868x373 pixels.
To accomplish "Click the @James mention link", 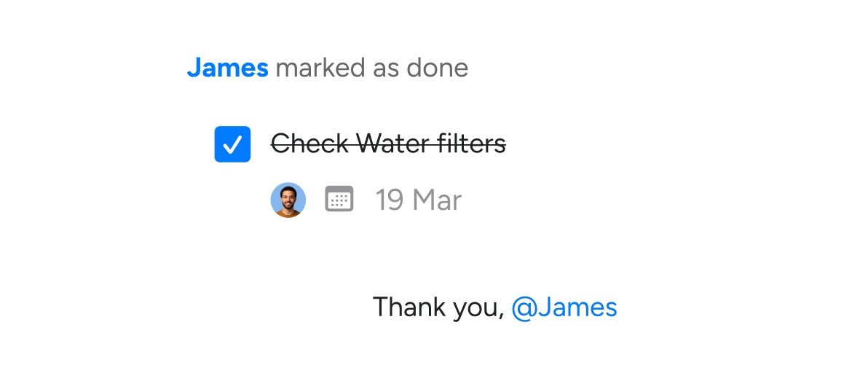I will coord(564,307).
